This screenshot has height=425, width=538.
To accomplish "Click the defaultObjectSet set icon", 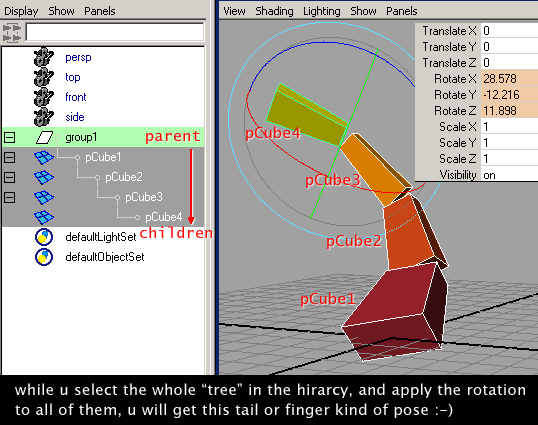I will (44, 257).
